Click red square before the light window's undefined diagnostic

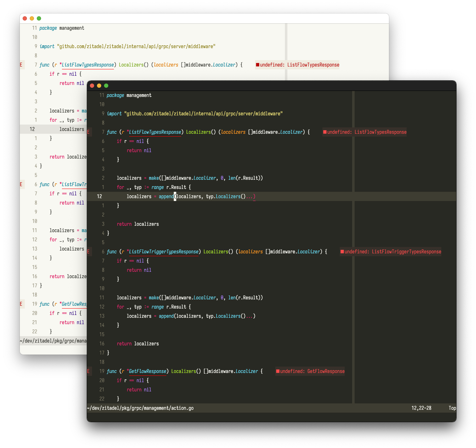[x=258, y=65]
